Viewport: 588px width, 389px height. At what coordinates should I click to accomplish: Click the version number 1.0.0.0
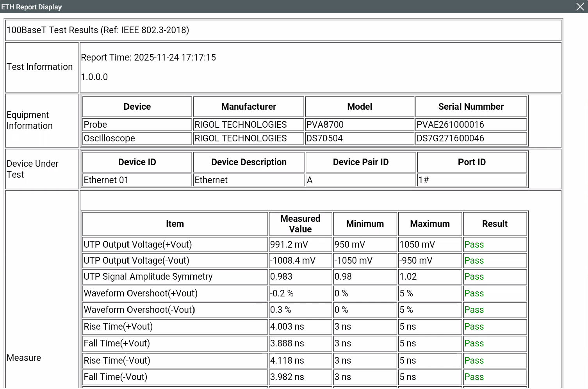94,77
